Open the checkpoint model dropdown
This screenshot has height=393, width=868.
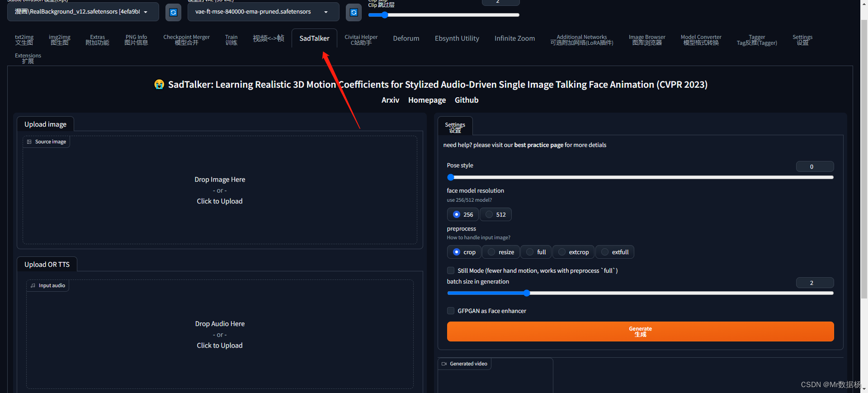[x=83, y=12]
